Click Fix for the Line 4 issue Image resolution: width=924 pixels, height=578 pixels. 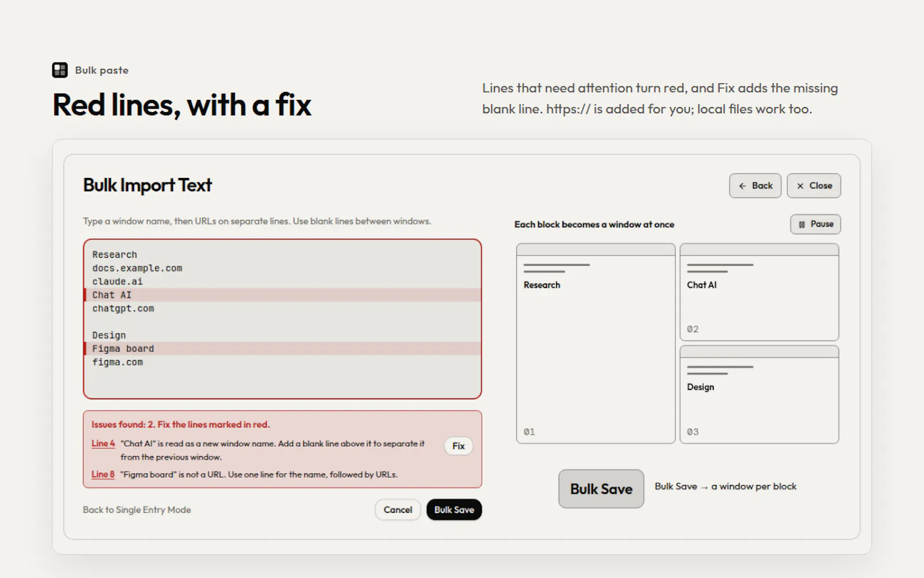click(x=459, y=446)
